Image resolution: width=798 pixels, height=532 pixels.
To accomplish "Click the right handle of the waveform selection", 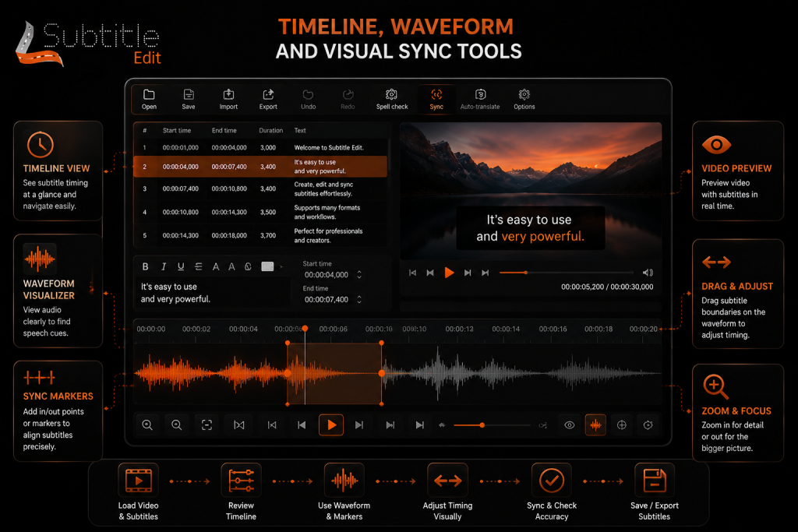I will click(x=382, y=373).
